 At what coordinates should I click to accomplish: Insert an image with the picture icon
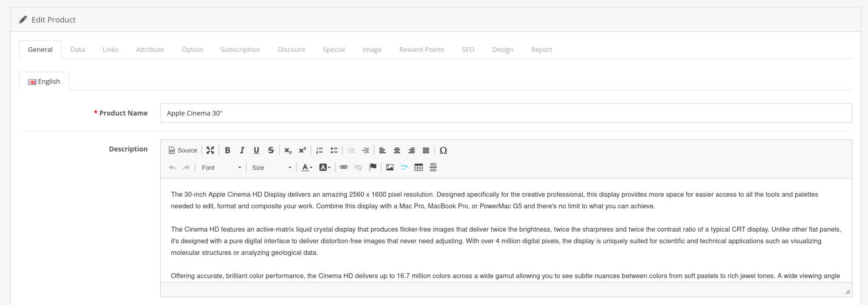tap(390, 167)
